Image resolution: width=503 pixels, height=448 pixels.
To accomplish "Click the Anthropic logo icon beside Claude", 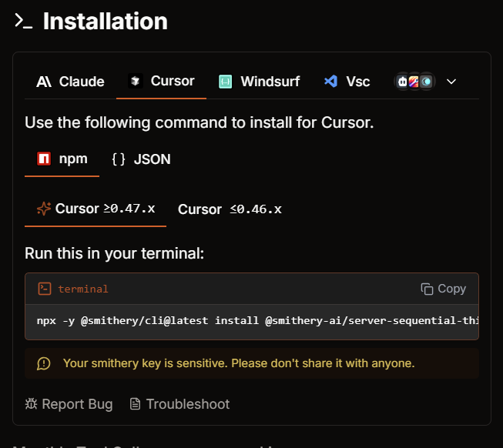I will 44,82.
